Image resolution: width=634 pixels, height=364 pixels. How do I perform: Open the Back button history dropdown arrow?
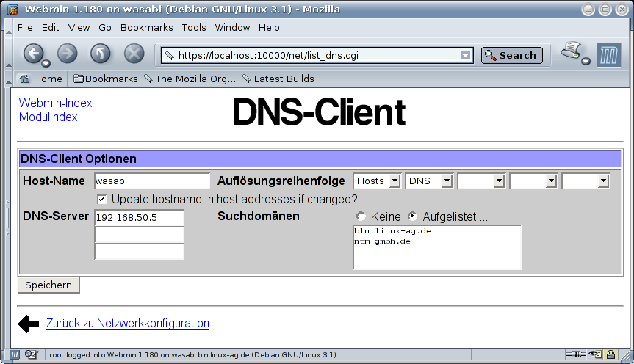[x=46, y=63]
